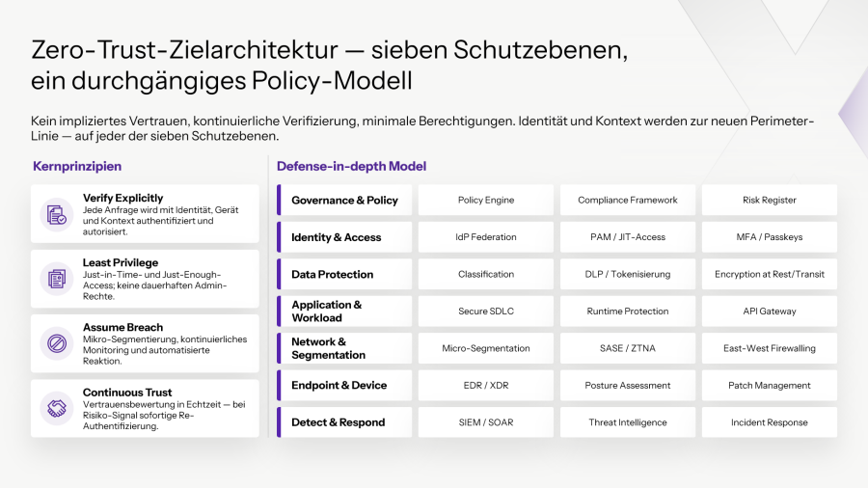Click the DLP / Tokenisierung cell

(x=628, y=274)
